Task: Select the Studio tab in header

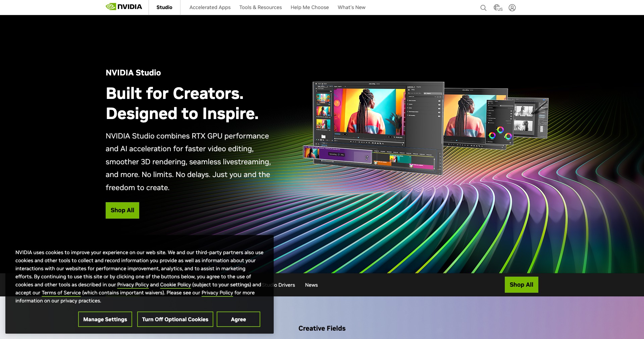Action: 164,7
